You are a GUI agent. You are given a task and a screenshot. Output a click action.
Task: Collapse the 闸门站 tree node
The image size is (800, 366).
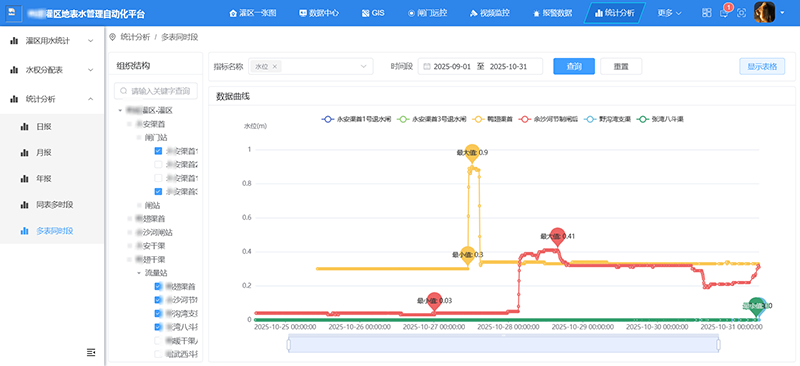pos(138,137)
